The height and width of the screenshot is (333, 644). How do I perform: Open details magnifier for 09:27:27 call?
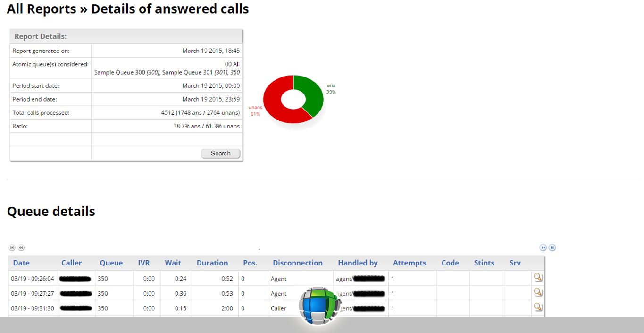click(x=537, y=292)
